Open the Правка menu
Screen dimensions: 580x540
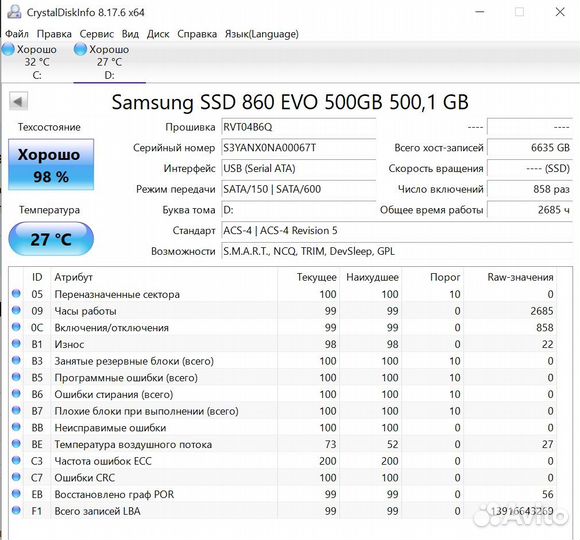tap(54, 34)
